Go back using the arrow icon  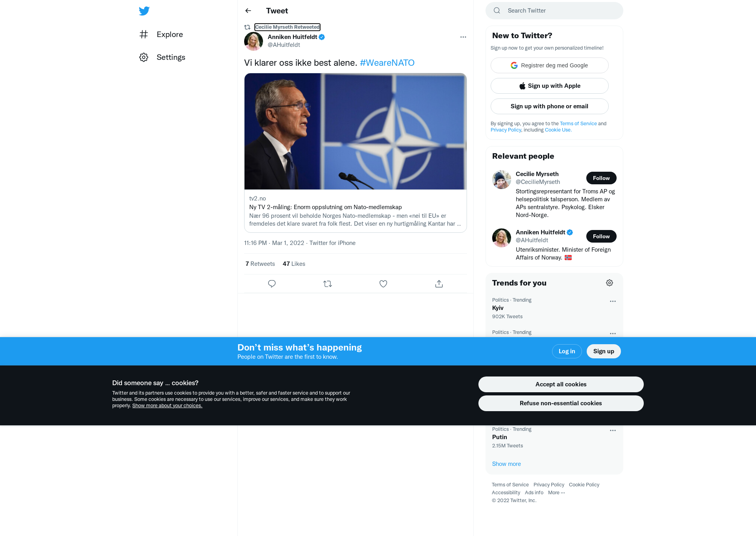[x=248, y=11]
